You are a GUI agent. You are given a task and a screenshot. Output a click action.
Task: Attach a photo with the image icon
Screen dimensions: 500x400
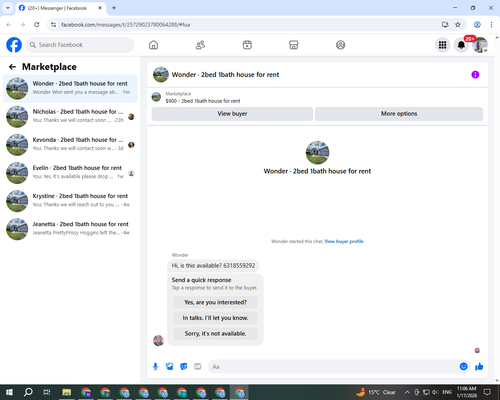[x=170, y=367]
